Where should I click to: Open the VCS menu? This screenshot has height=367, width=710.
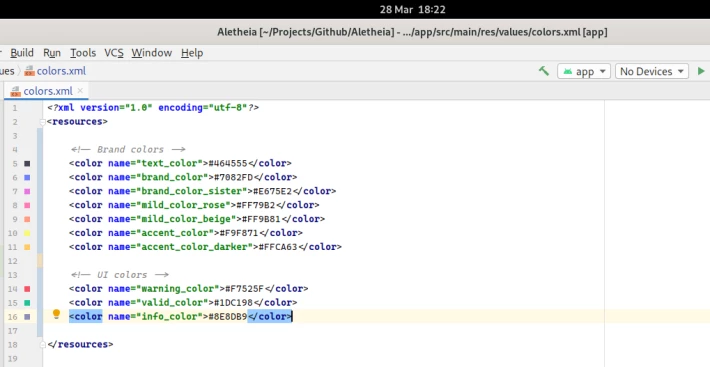tap(114, 53)
